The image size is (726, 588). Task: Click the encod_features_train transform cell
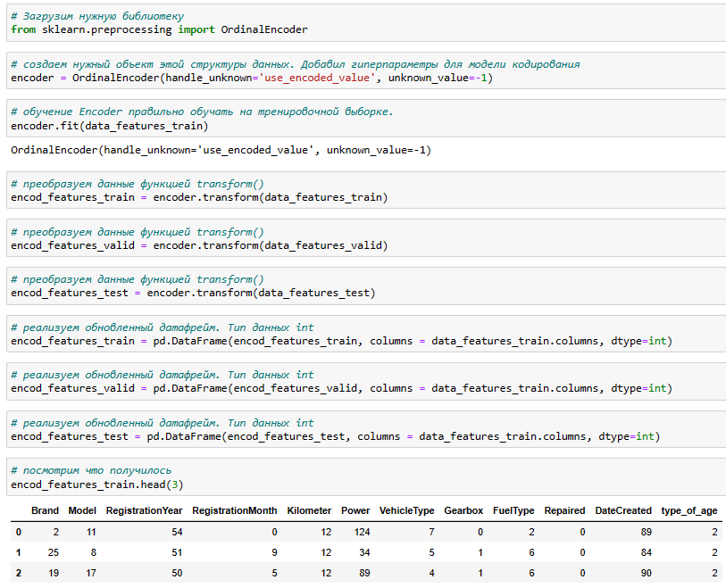coord(366,191)
